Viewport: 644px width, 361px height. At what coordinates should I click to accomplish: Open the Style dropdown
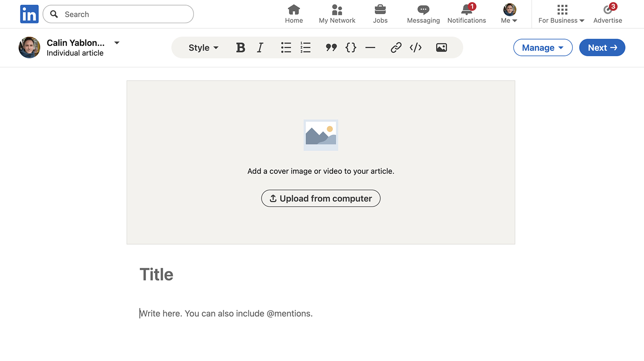click(x=203, y=48)
